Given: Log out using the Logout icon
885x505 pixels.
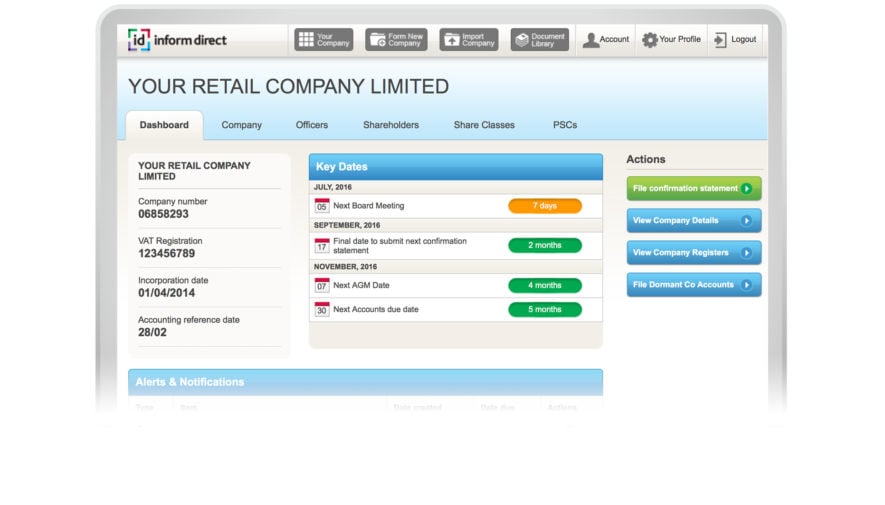Looking at the screenshot, I should pos(720,40).
